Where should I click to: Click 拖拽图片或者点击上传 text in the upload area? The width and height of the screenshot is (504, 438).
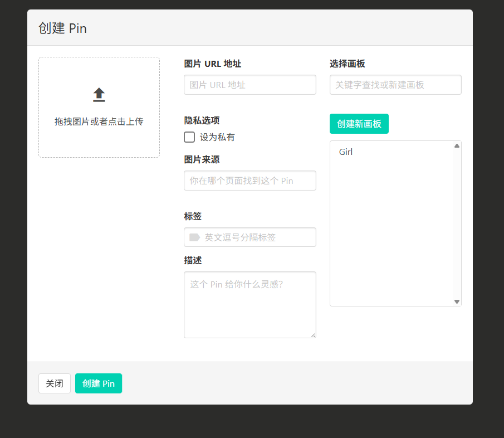(99, 121)
